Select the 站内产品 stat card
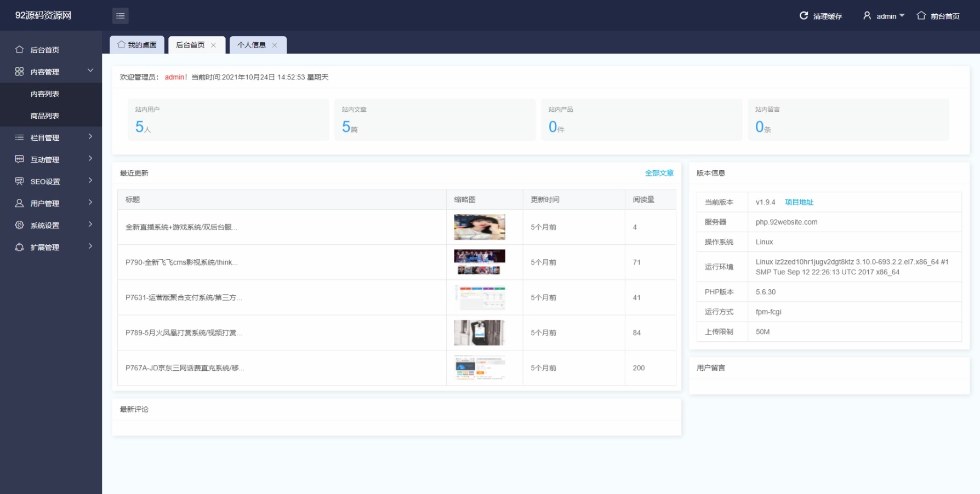The width and height of the screenshot is (980, 494). [642, 119]
